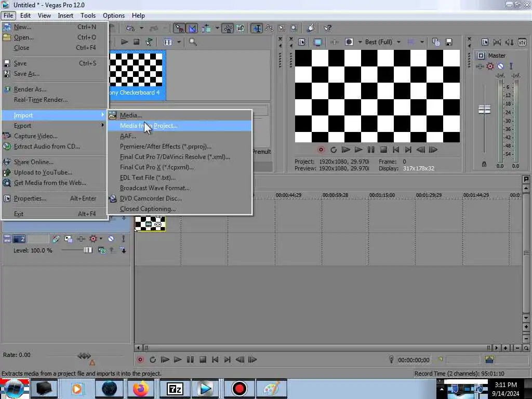
Task: Click the Dim Output icon
Action: (509, 42)
